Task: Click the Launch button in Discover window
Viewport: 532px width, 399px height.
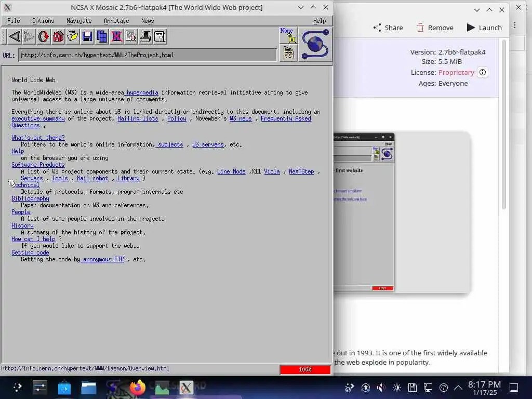Action: click(x=484, y=28)
